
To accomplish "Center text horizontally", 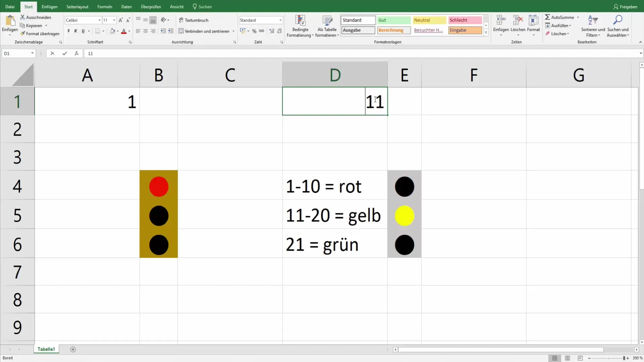I will (x=146, y=31).
